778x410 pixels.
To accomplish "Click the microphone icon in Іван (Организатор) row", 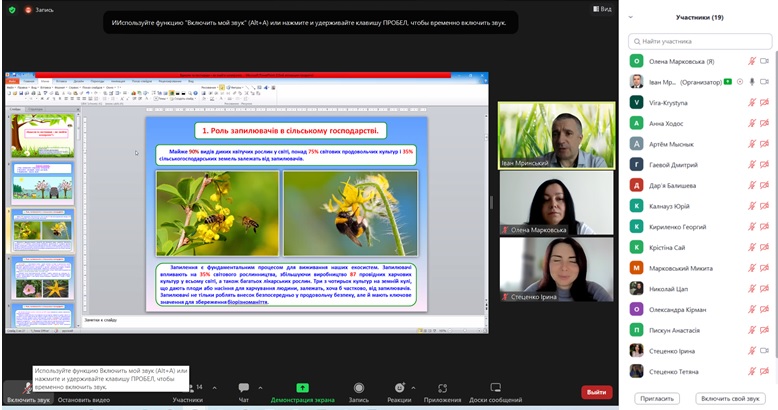I will click(x=752, y=82).
